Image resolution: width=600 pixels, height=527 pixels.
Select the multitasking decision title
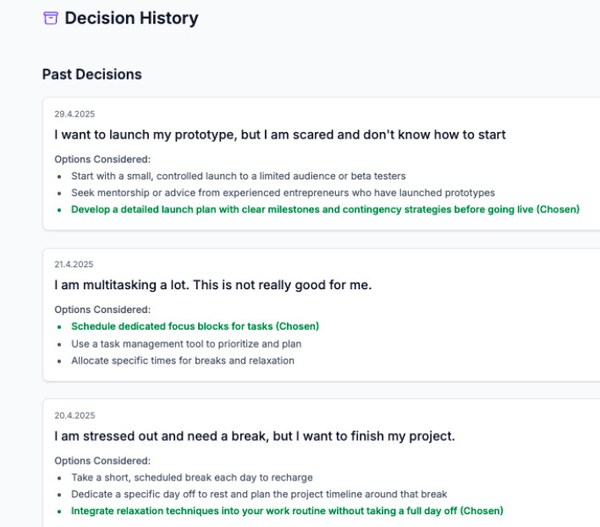(x=213, y=285)
